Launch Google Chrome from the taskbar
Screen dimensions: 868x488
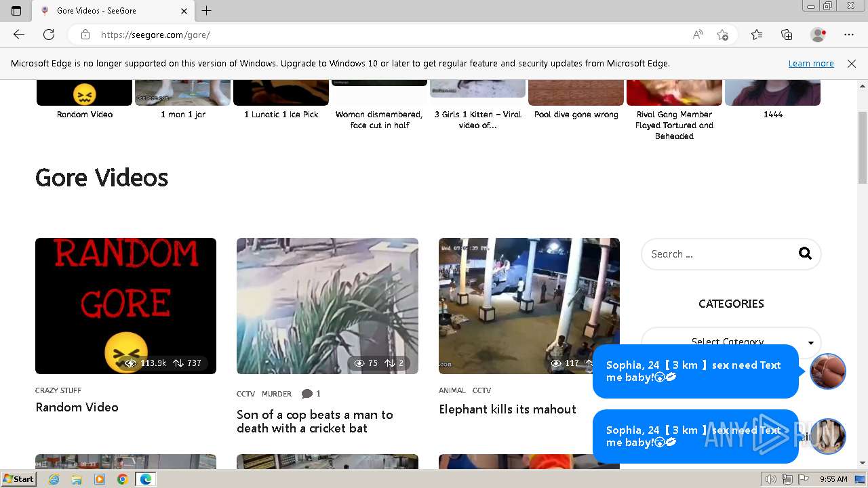(122, 479)
